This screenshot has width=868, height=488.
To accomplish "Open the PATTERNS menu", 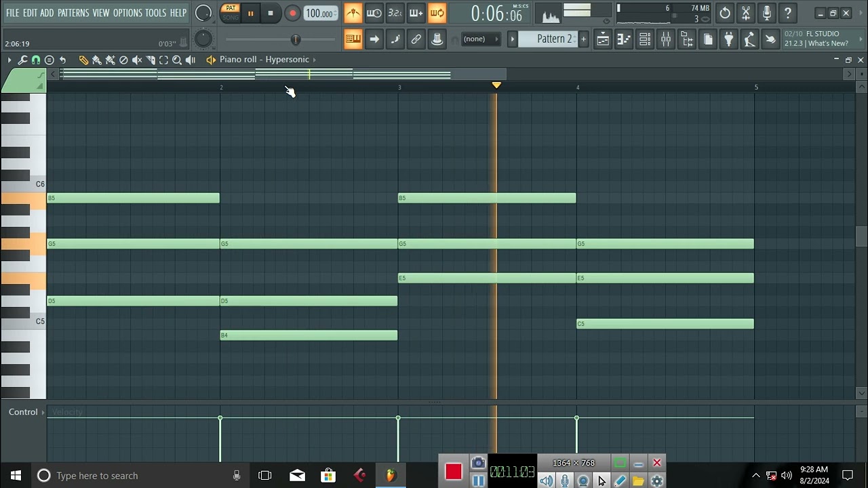I will (73, 13).
